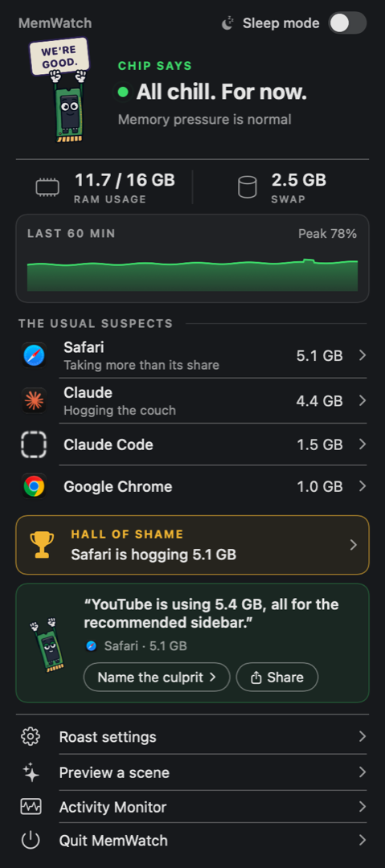Screen dimensions: 385x868
Task: Open Activity Monitor menu item
Action: click(192, 807)
